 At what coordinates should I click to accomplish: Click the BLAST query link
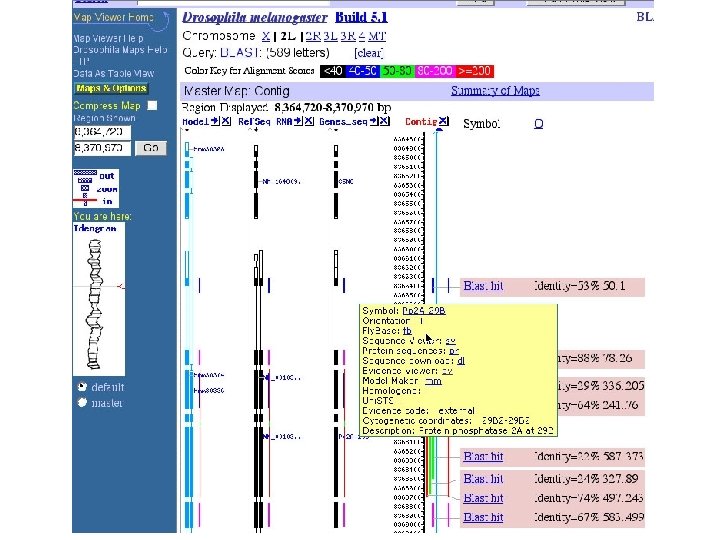point(241,53)
